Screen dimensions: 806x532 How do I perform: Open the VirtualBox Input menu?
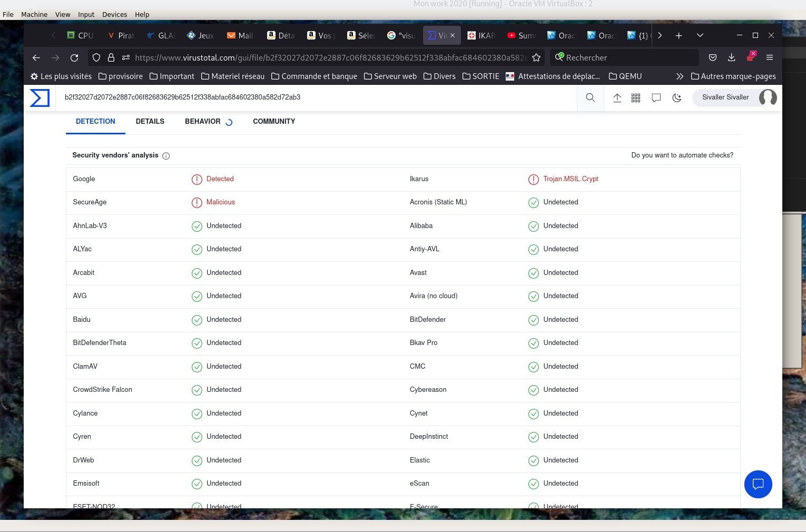click(86, 14)
